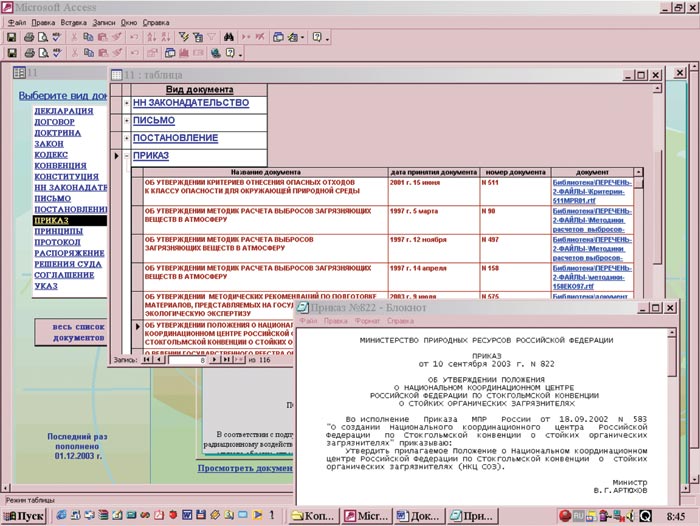
Task: Open the Пуск Start menu
Action: tap(24, 516)
